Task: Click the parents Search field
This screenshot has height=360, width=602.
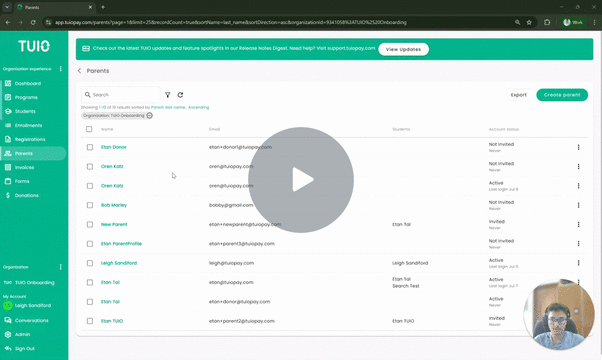Action: click(x=121, y=95)
